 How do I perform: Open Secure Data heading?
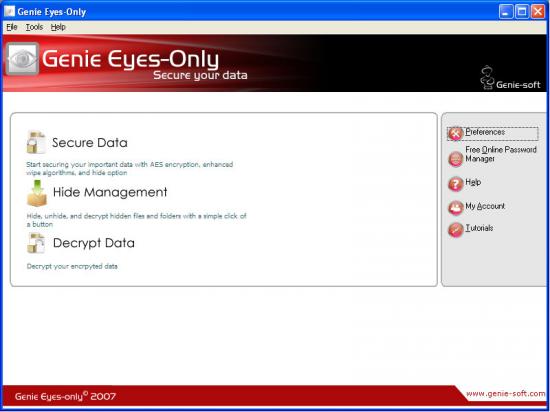click(90, 143)
